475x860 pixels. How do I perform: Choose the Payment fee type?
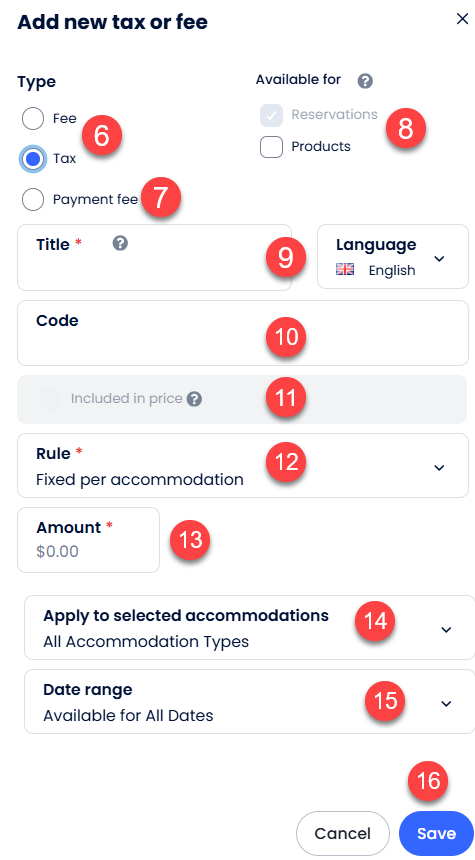pyautogui.click(x=33, y=200)
